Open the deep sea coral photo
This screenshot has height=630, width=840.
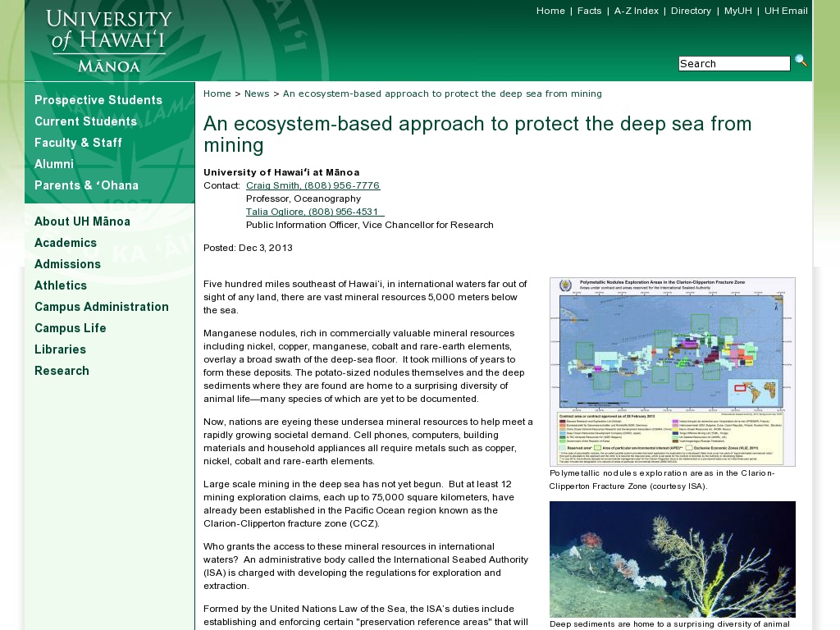(672, 559)
